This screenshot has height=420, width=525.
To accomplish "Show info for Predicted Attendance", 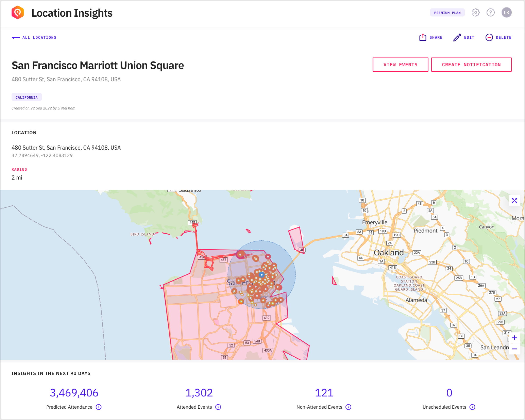I will 98,407.
